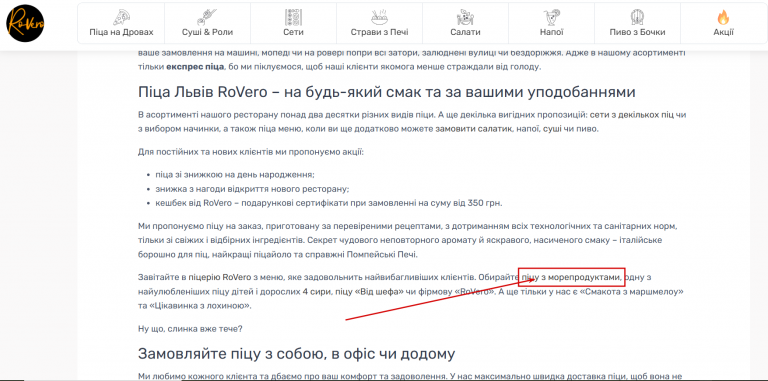Screen dimensions: 768x381
Task: Click the bold експрес піца link
Action: (x=195, y=66)
